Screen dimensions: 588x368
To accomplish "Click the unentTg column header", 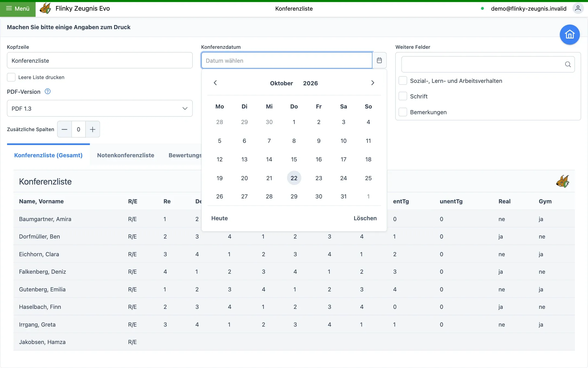I will click(x=451, y=201).
